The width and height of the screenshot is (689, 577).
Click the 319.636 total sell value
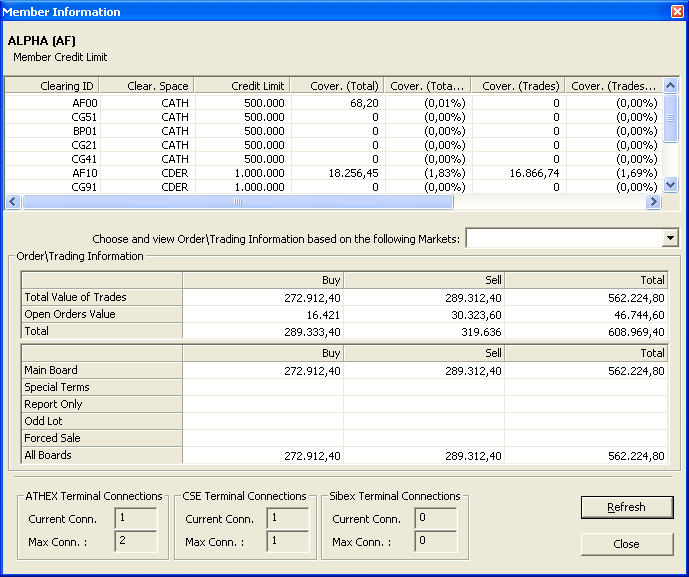point(482,332)
